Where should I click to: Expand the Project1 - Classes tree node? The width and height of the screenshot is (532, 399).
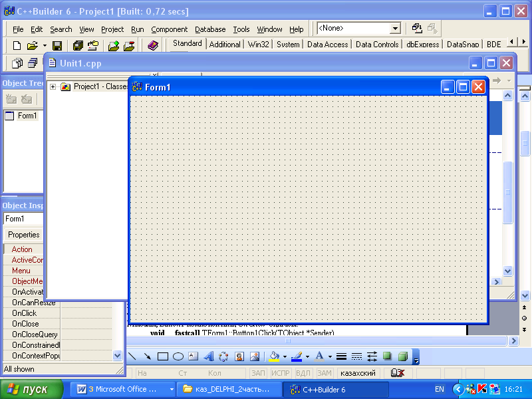coord(53,87)
